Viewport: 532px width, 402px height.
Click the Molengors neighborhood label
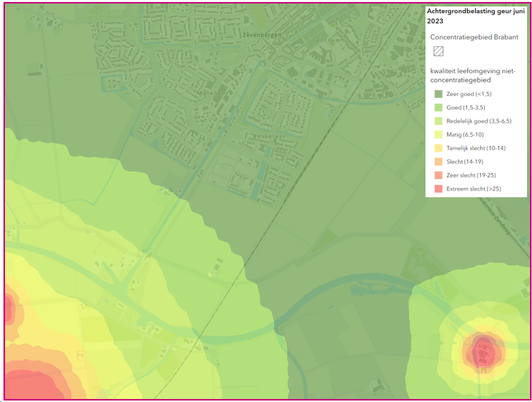(x=215, y=93)
